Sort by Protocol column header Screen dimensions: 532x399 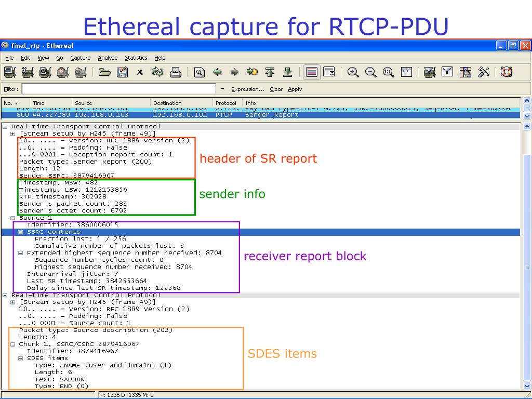click(228, 103)
